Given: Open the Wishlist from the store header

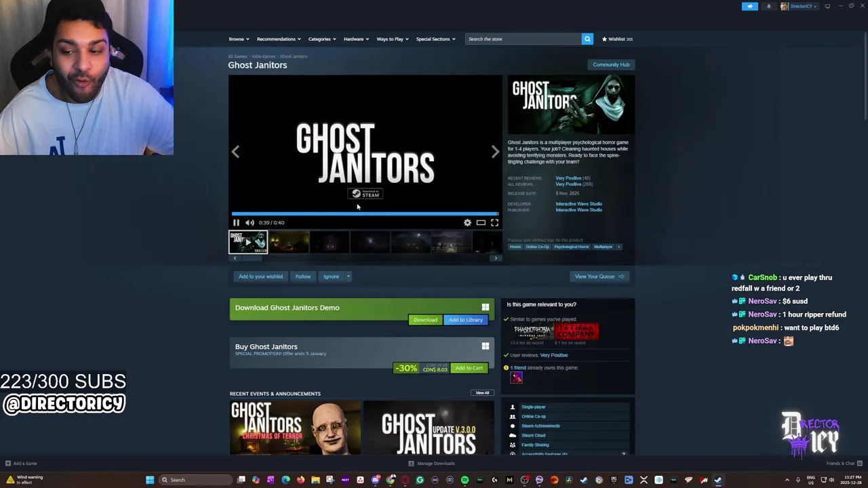Looking at the screenshot, I should pyautogui.click(x=617, y=39).
